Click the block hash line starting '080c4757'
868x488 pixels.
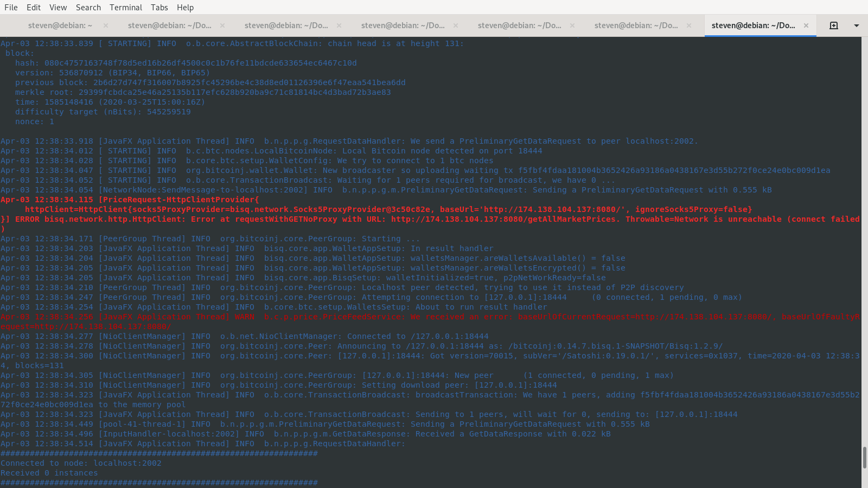pos(186,63)
